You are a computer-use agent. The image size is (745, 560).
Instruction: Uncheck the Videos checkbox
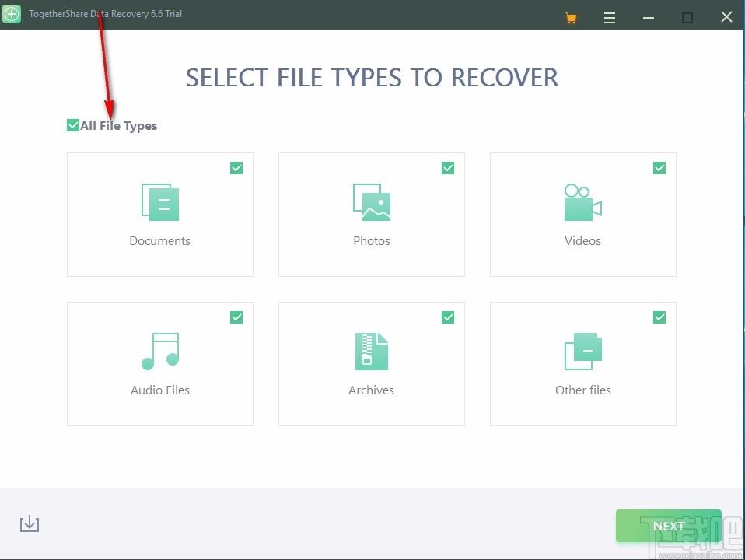659,168
